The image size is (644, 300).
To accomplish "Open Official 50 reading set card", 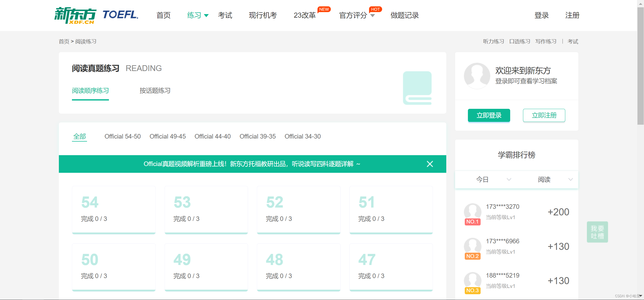I will (114, 267).
